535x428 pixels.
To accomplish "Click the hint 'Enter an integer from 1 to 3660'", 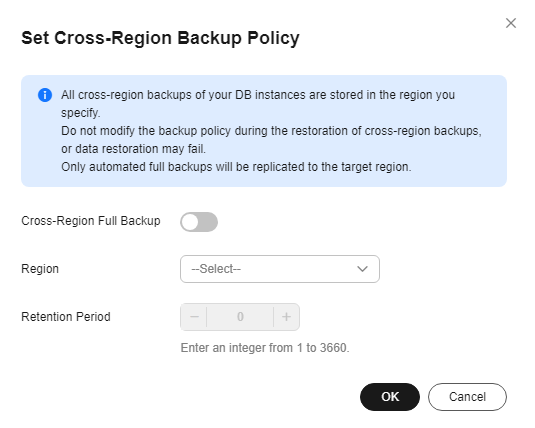I will [265, 348].
